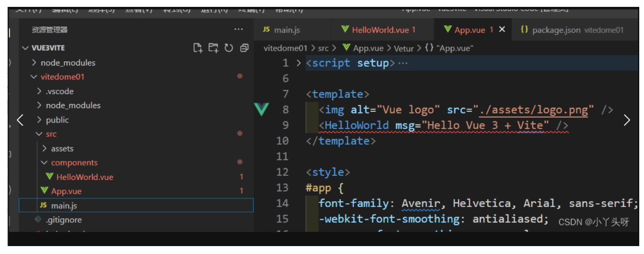Click the 资源管理器 explorer panel title
Viewport: 644px width, 254px height.
[x=50, y=30]
